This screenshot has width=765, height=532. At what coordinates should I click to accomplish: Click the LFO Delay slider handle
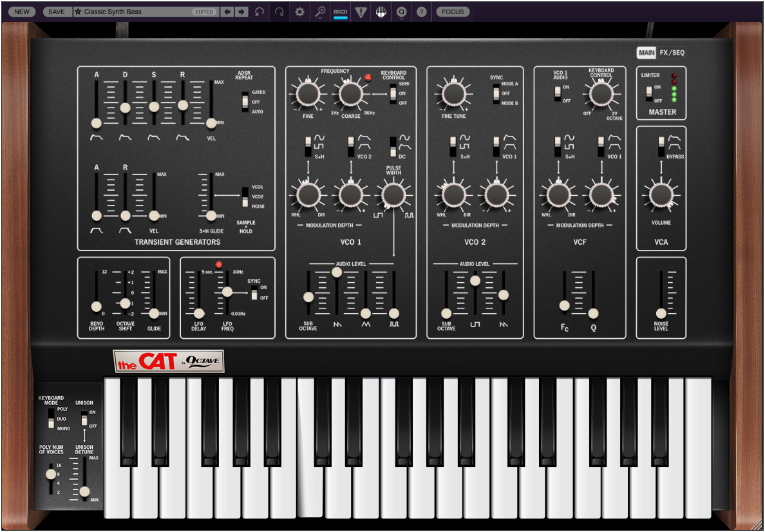point(198,314)
